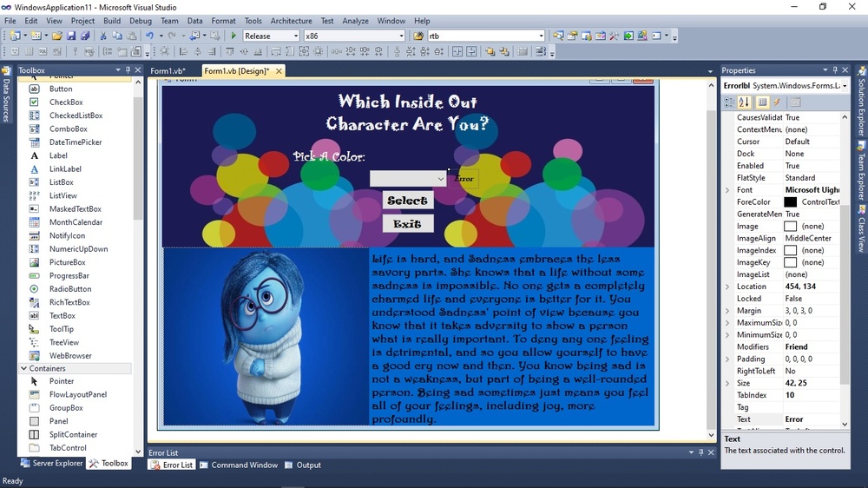The width and height of the screenshot is (868, 488).
Task: Click the Save All toolbar icon
Action: pos(85,36)
